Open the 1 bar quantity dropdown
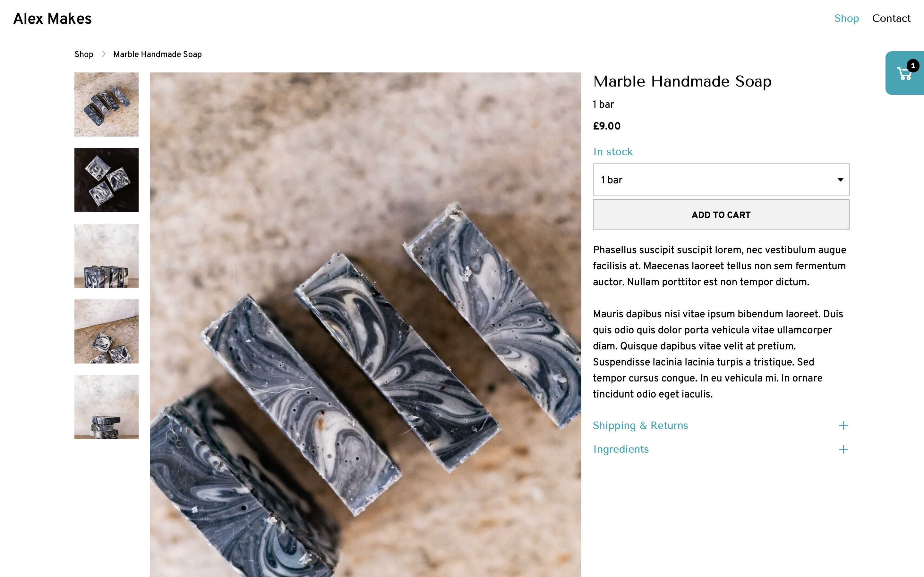This screenshot has height=577, width=924. pyautogui.click(x=721, y=180)
